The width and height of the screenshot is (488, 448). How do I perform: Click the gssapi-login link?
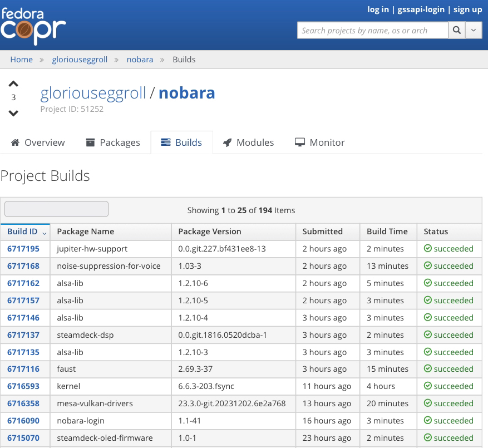coord(421,9)
